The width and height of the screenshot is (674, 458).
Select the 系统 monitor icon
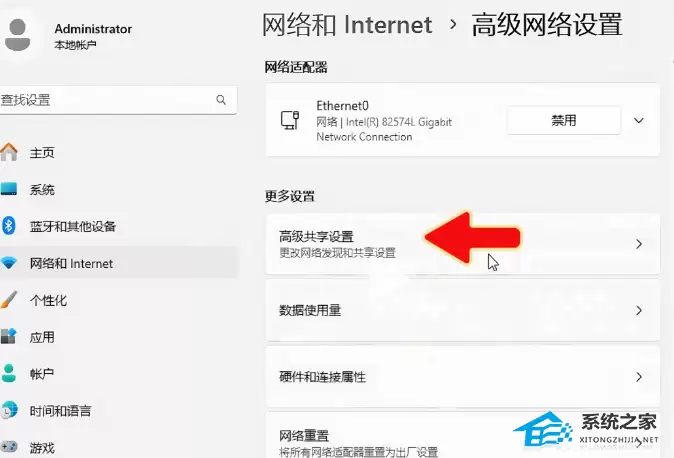9,189
